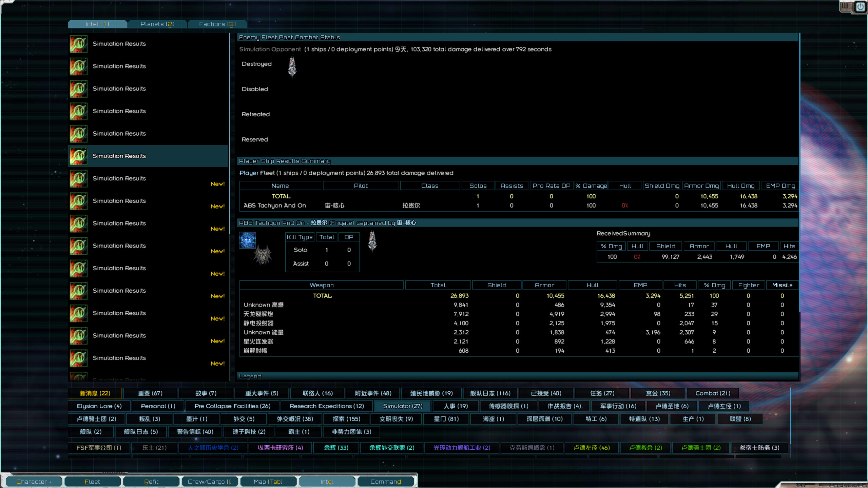Click the 宙-核心 captain portrait icon
This screenshot has width=868, height=488.
(x=248, y=240)
